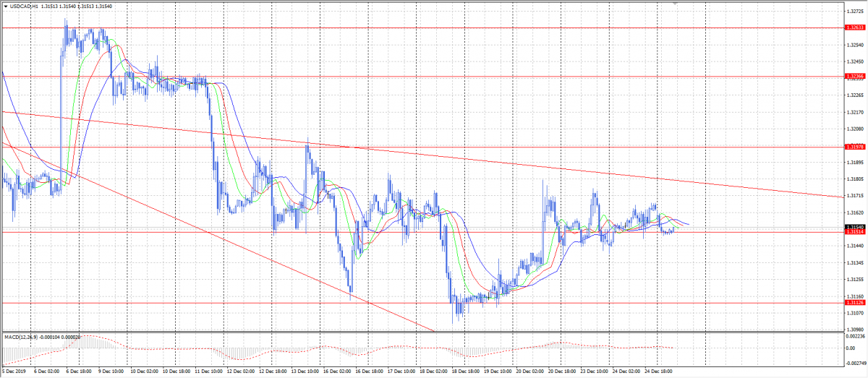Click the small arrow beside USDCAD,H1 title
This screenshot has width=868, height=378.
coord(4,6)
